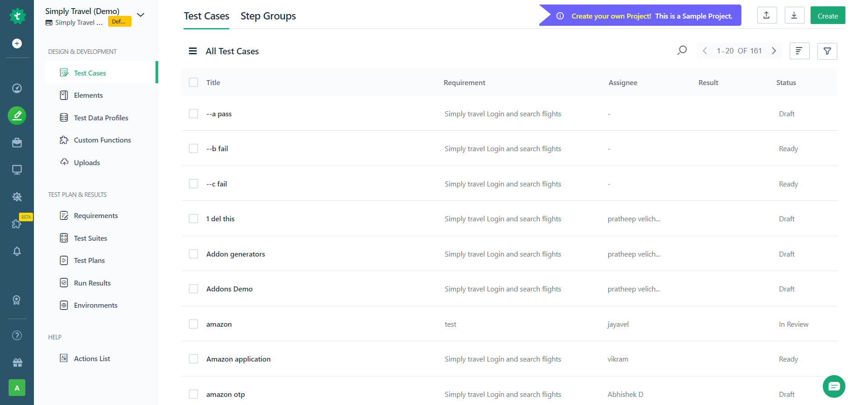Viewport: 868px width, 405px height.
Task: Click the Status column header
Action: [786, 82]
